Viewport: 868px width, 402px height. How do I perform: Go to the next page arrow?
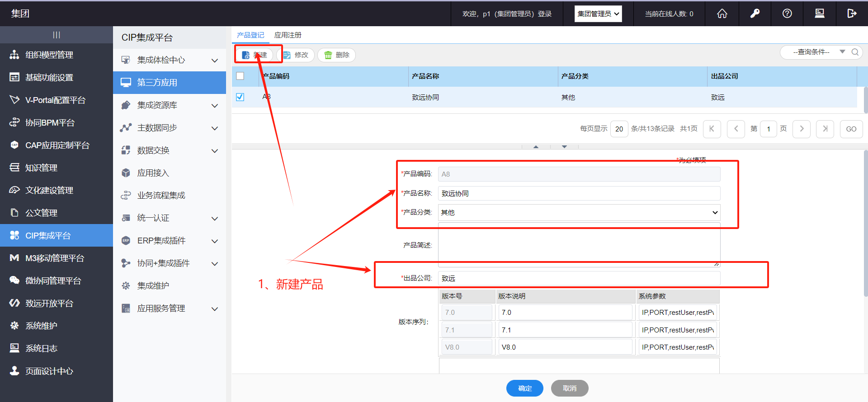pos(802,129)
